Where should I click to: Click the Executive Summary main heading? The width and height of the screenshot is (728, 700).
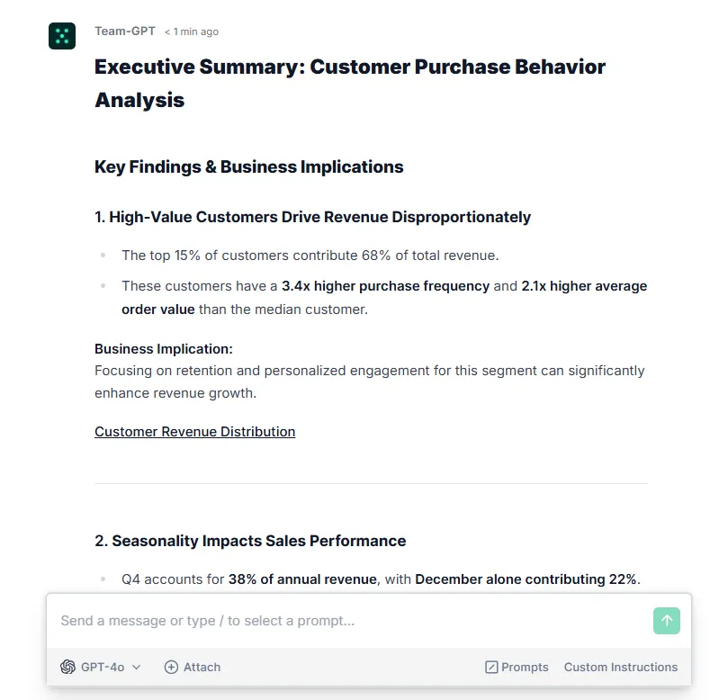click(350, 83)
